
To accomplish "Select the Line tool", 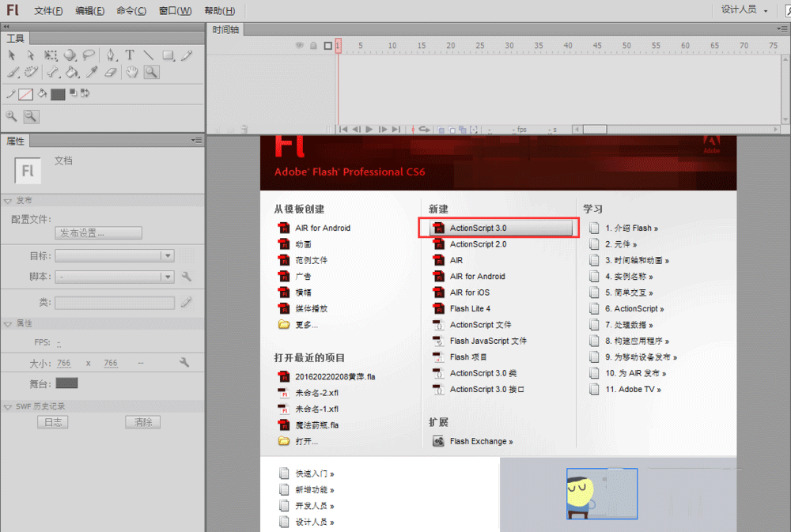I will 149,55.
